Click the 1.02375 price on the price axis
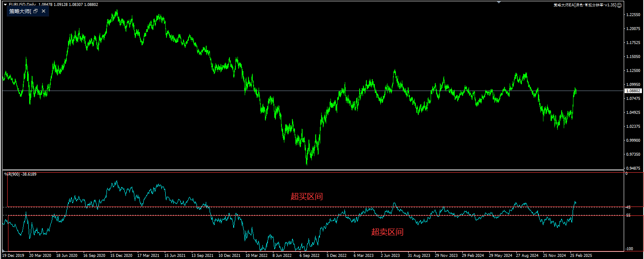644x259 pixels. click(632, 127)
